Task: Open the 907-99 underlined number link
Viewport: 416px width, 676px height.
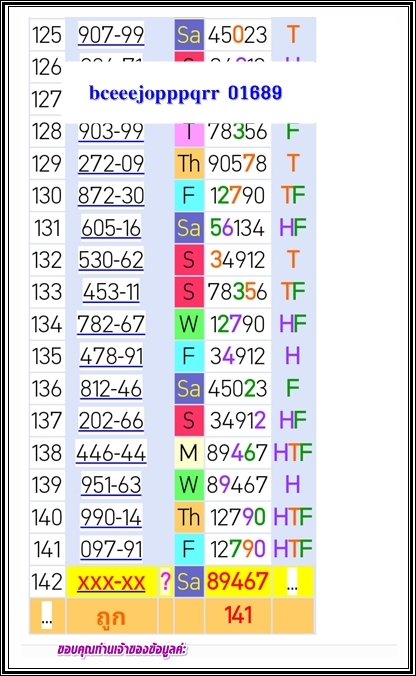Action: (x=111, y=34)
